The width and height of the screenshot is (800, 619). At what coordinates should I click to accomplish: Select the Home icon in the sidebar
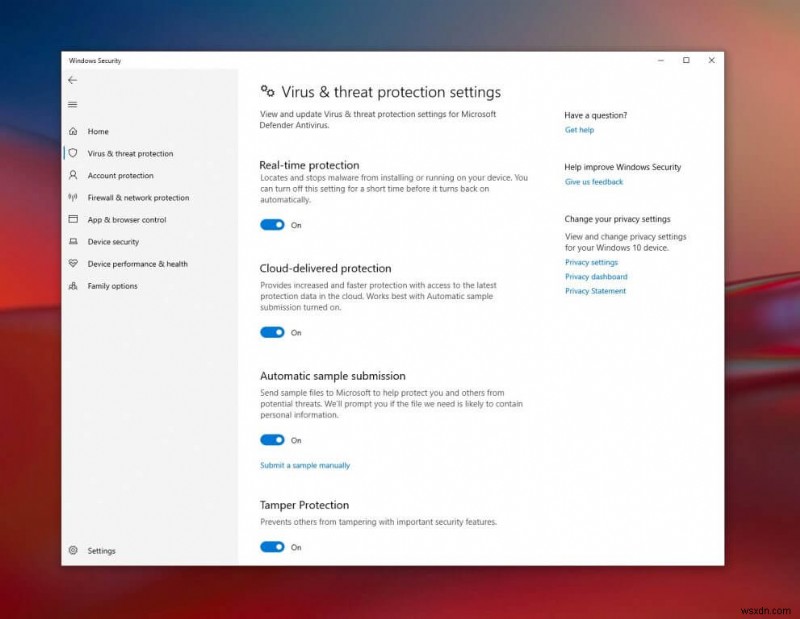(72, 131)
